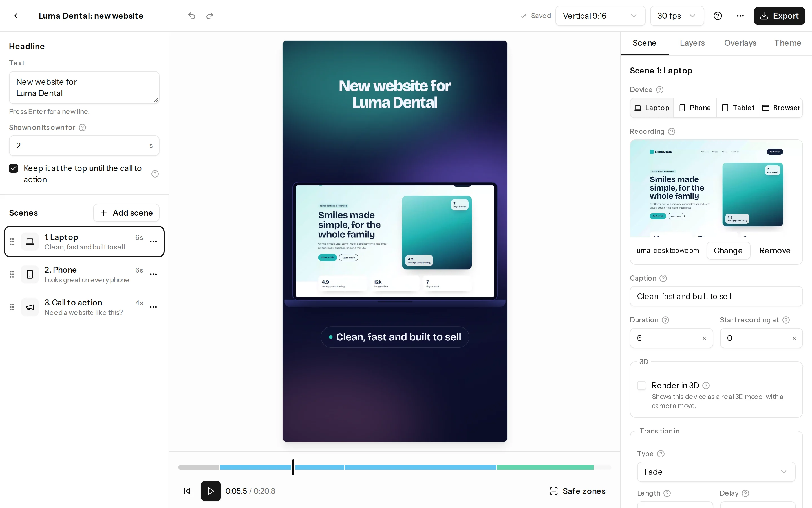
Task: Toggle Safe zones overlay
Action: (577, 491)
